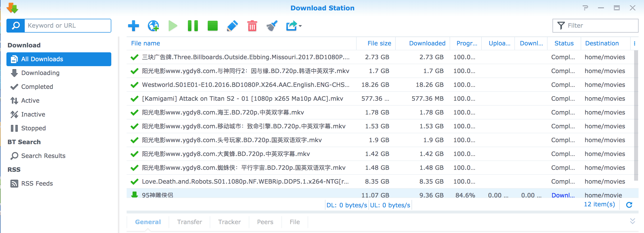Select Stopped in sidebar

click(59, 128)
